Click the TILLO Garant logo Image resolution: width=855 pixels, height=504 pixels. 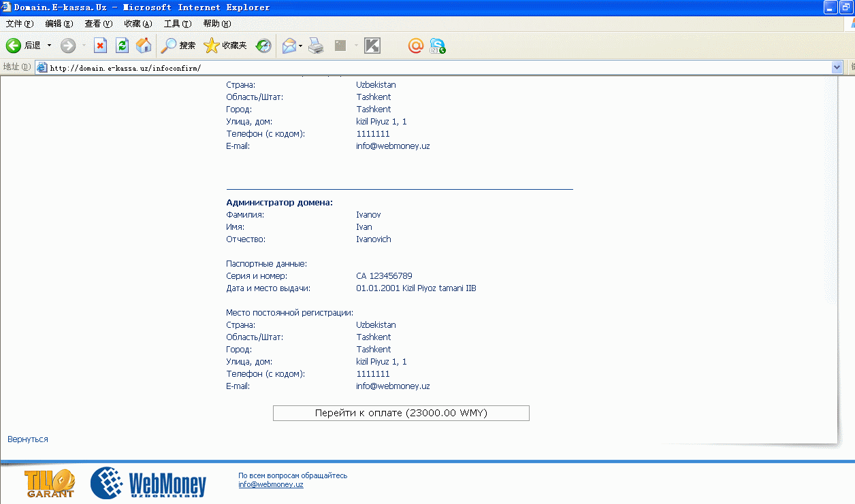point(50,484)
